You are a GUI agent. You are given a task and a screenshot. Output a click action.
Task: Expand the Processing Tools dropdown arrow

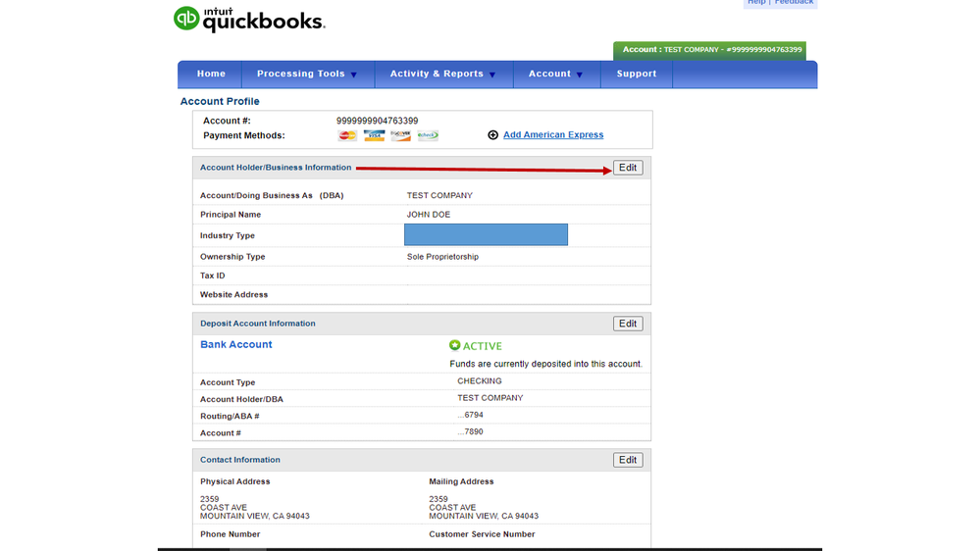click(354, 75)
